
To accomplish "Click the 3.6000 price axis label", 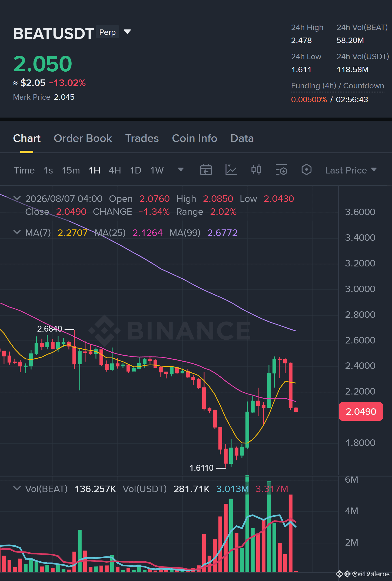I will [360, 212].
